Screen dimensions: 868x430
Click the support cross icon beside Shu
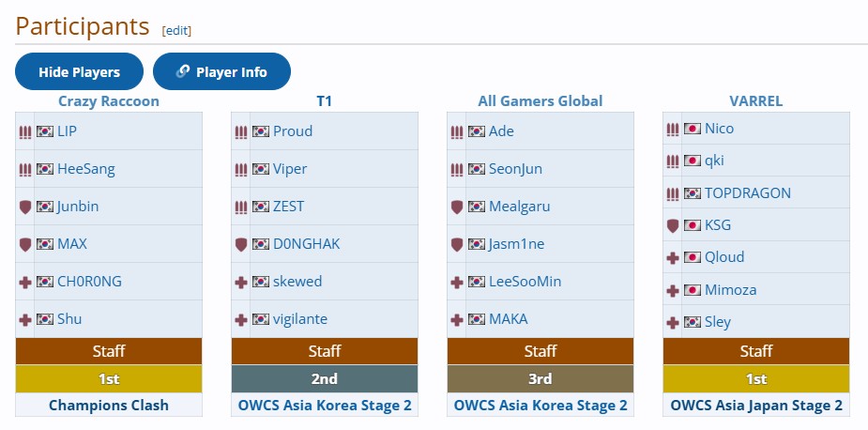click(x=25, y=319)
